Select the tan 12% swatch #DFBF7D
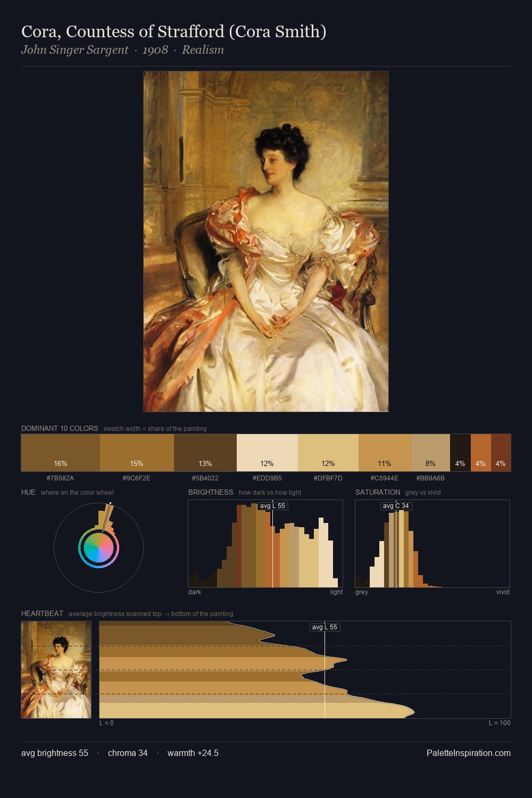 (328, 453)
